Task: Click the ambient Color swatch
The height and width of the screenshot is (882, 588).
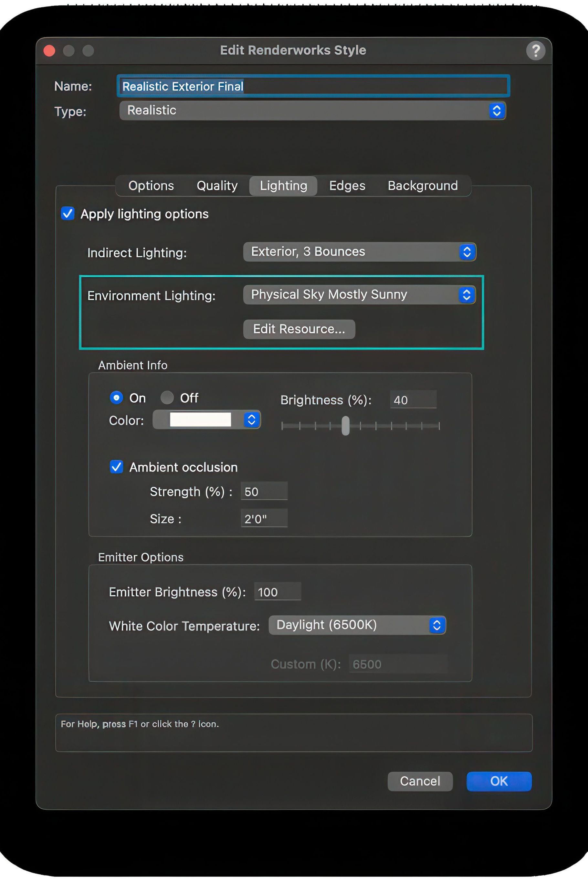Action: click(201, 420)
